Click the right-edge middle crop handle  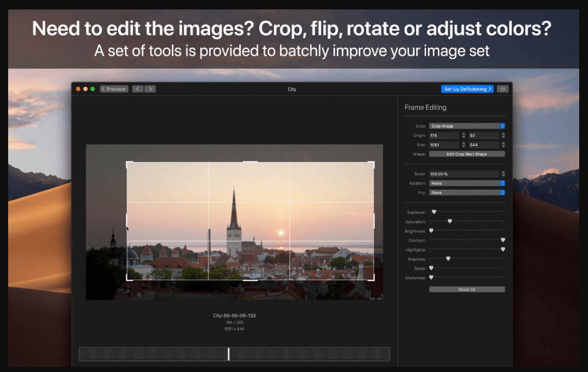tap(374, 221)
